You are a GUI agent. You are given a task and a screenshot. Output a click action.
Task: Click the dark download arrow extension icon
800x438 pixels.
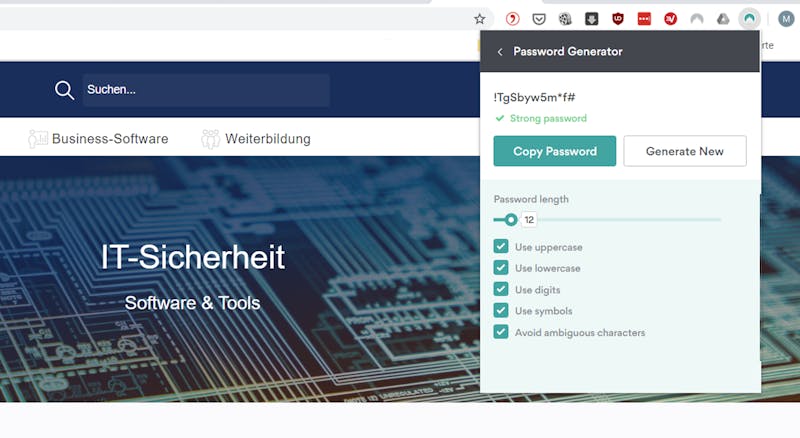591,19
